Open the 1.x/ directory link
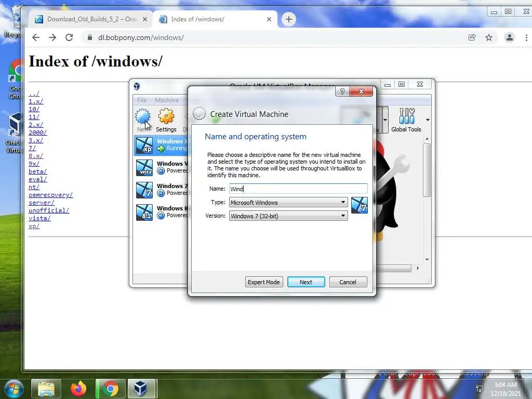532x399 pixels. click(x=36, y=101)
